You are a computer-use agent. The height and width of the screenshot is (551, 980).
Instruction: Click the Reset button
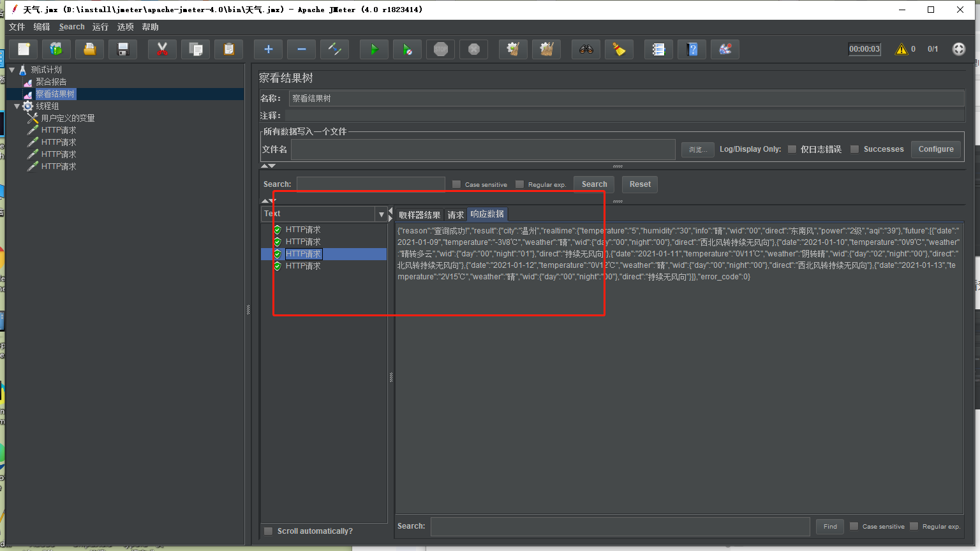[640, 184]
